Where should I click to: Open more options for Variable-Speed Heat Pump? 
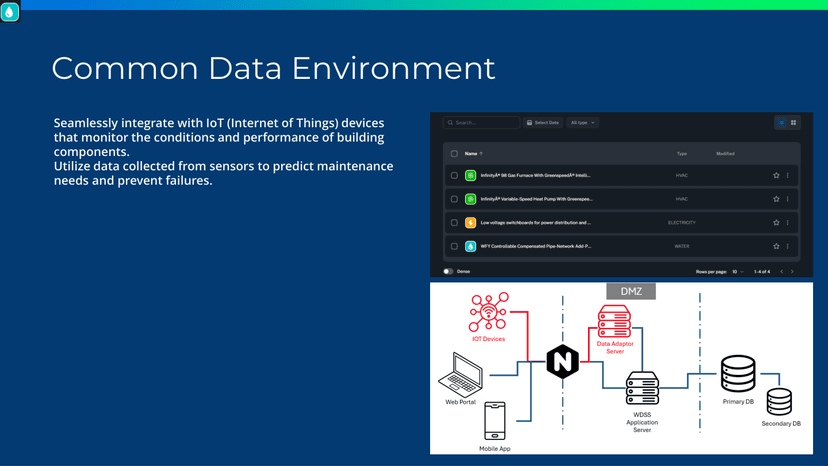point(788,199)
